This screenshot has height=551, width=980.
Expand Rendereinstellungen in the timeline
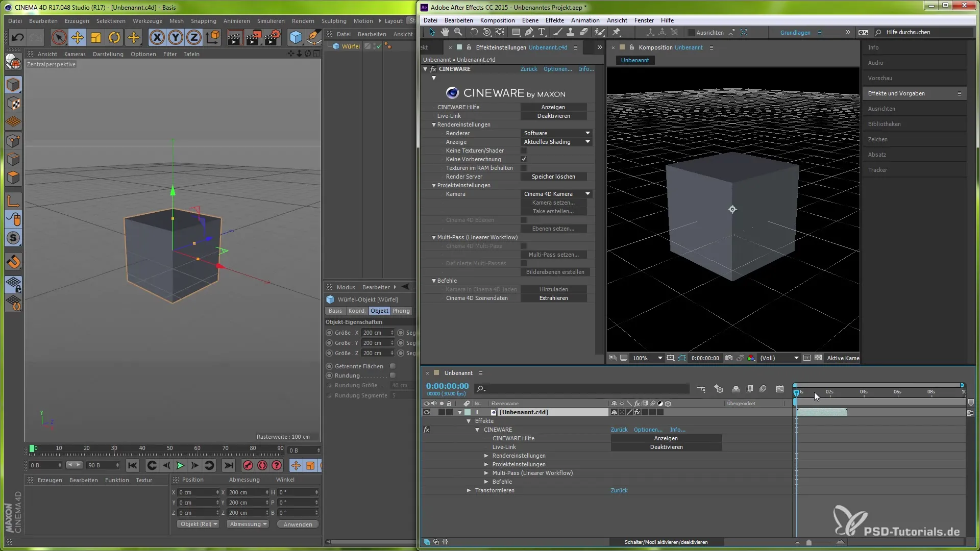click(486, 456)
